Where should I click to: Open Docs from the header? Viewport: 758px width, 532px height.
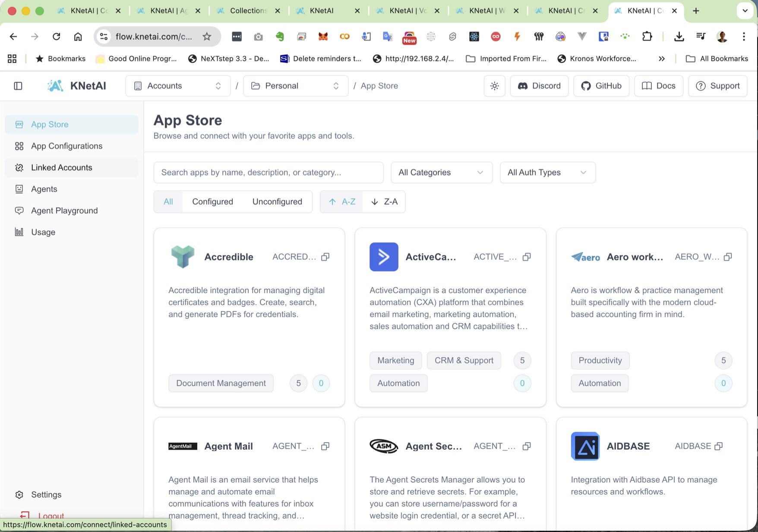click(x=659, y=86)
